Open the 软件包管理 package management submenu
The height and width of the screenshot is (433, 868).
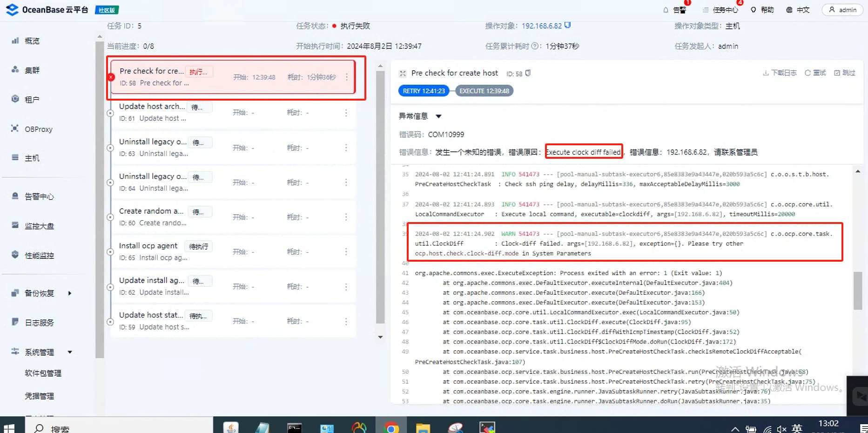(43, 373)
